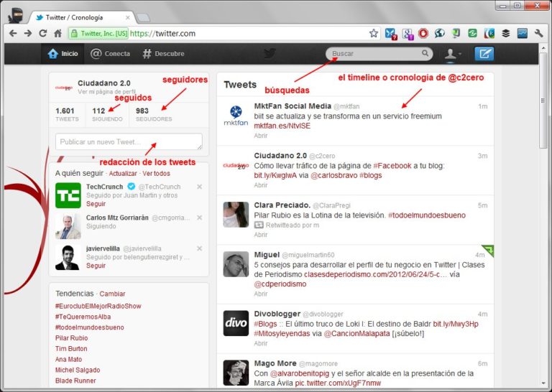Dismiss the TechCrunch suggestion
The image size is (552, 392).
pos(200,187)
